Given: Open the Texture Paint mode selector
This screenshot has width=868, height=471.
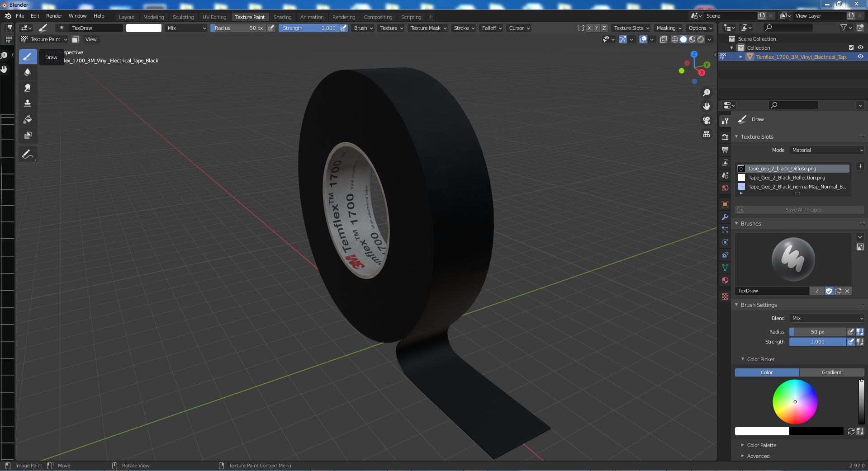Looking at the screenshot, I should [44, 39].
